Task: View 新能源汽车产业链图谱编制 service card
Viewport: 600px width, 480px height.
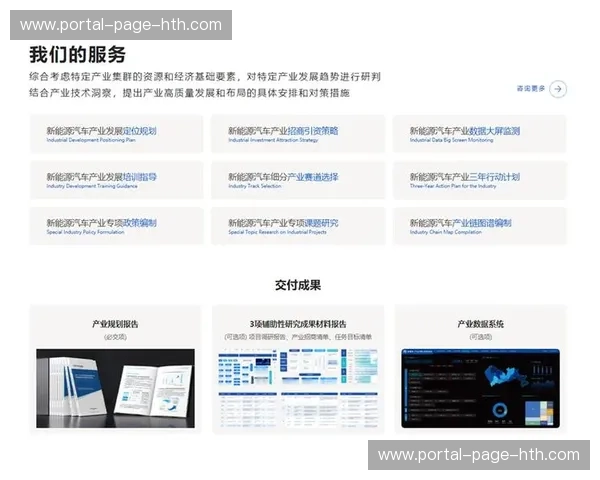Action: [x=480, y=226]
